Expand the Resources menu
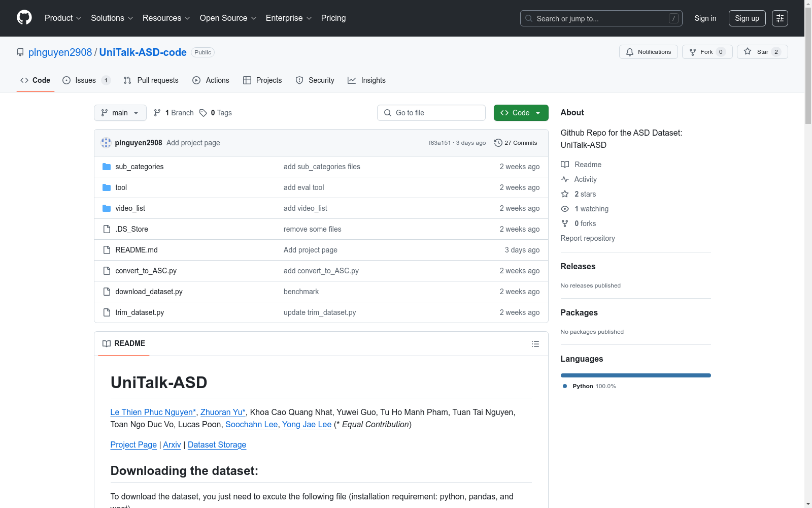812x508 pixels. tap(166, 18)
